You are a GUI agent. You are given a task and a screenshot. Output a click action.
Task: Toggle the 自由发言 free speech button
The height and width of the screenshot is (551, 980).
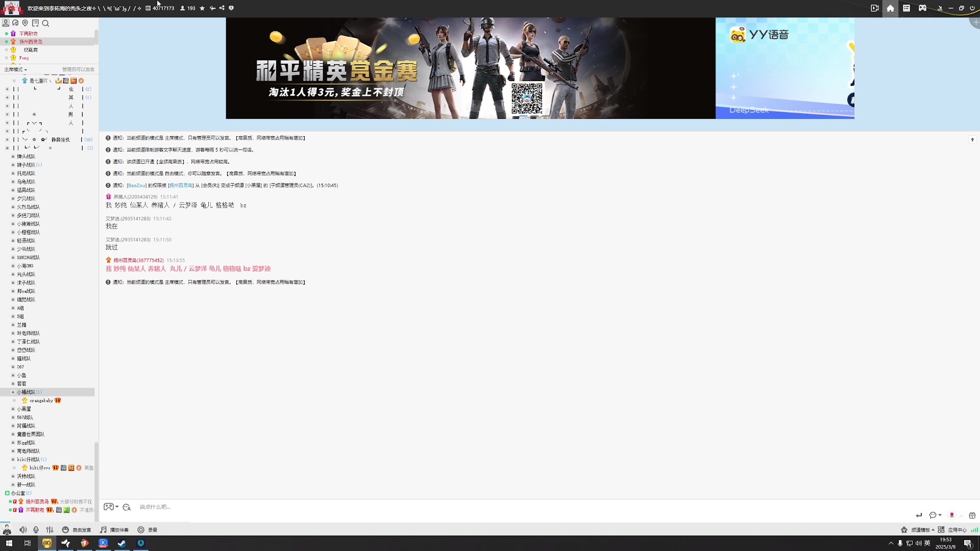point(77,530)
